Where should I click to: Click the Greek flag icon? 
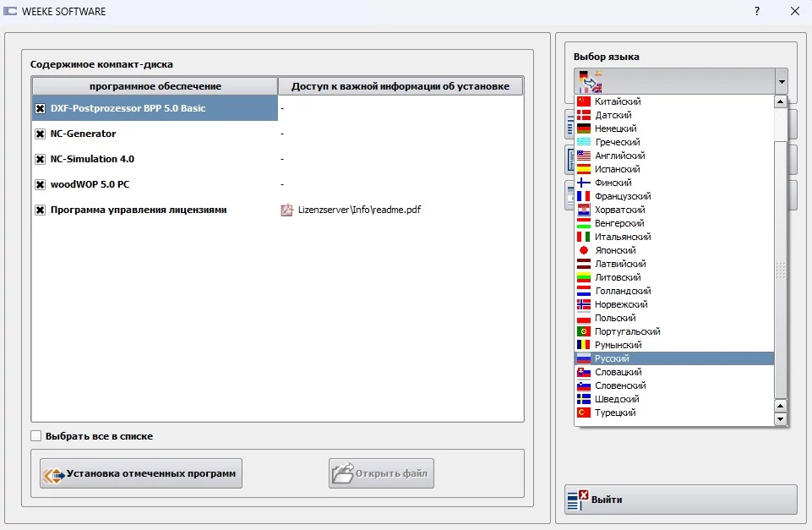(584, 142)
